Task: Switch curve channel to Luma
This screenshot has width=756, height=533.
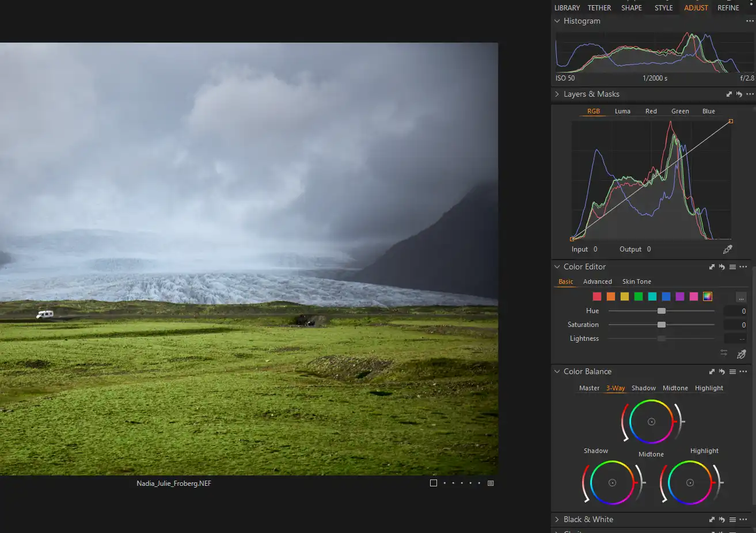Action: [x=622, y=111]
